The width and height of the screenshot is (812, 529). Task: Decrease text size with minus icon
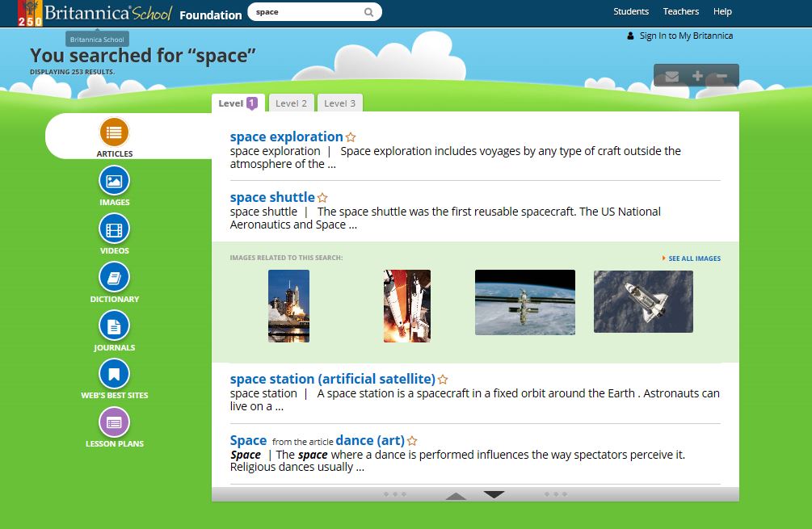tap(722, 76)
